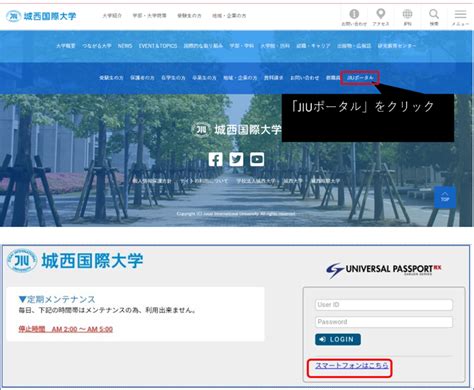Select 学部・学科 in the blue menu
The image size is (474, 390).
pyautogui.click(x=242, y=46)
